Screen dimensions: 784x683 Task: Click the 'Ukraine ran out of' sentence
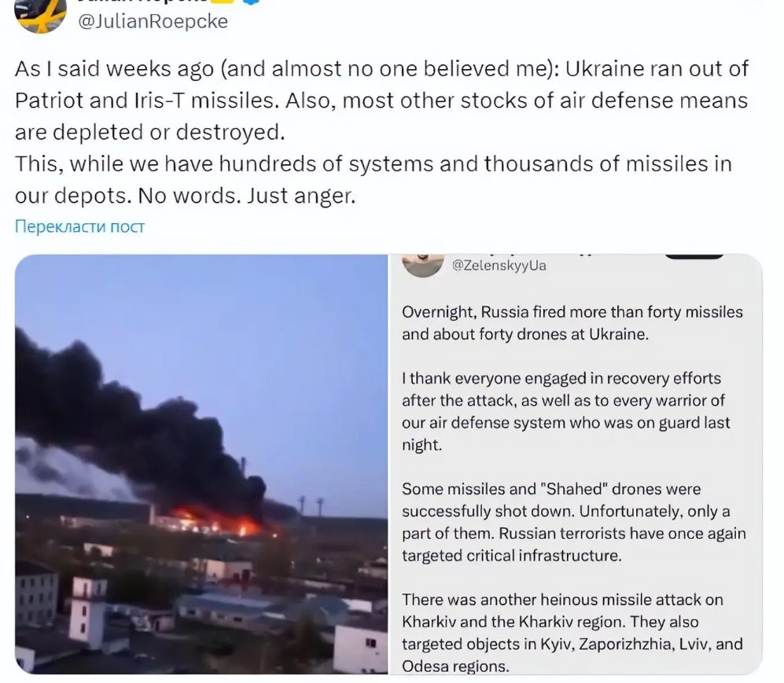coord(657,68)
